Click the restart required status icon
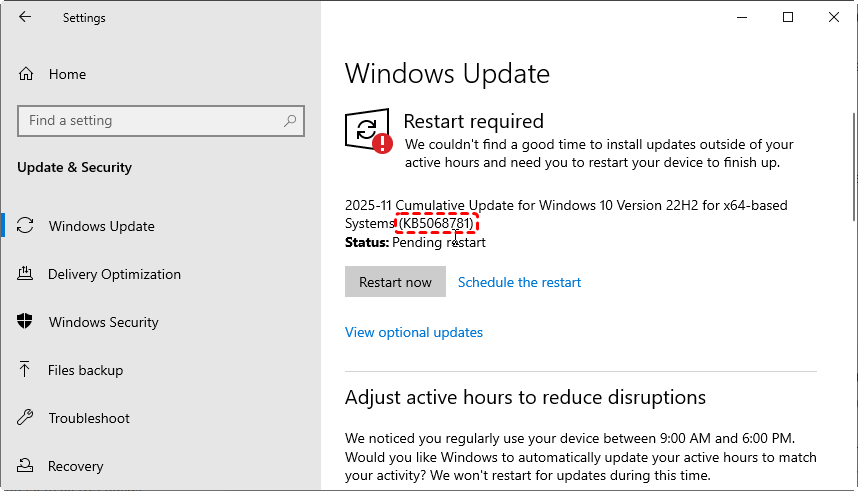The width and height of the screenshot is (858, 491). click(367, 131)
